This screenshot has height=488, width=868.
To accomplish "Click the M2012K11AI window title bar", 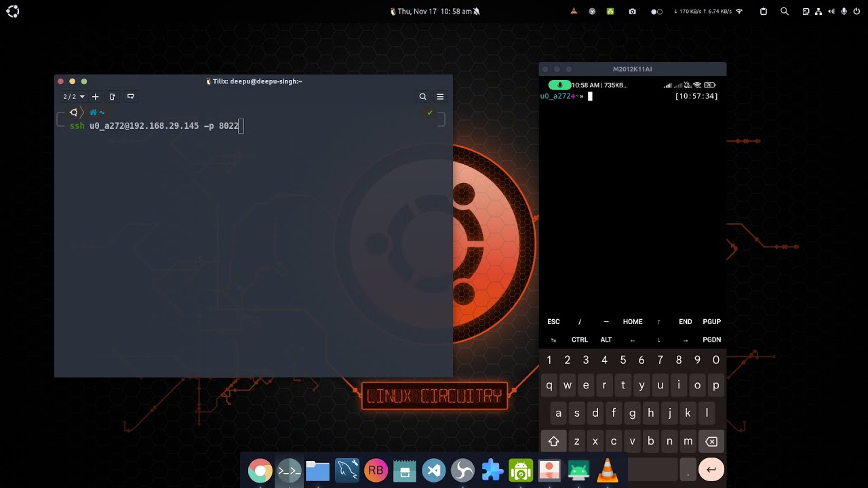I will [633, 69].
